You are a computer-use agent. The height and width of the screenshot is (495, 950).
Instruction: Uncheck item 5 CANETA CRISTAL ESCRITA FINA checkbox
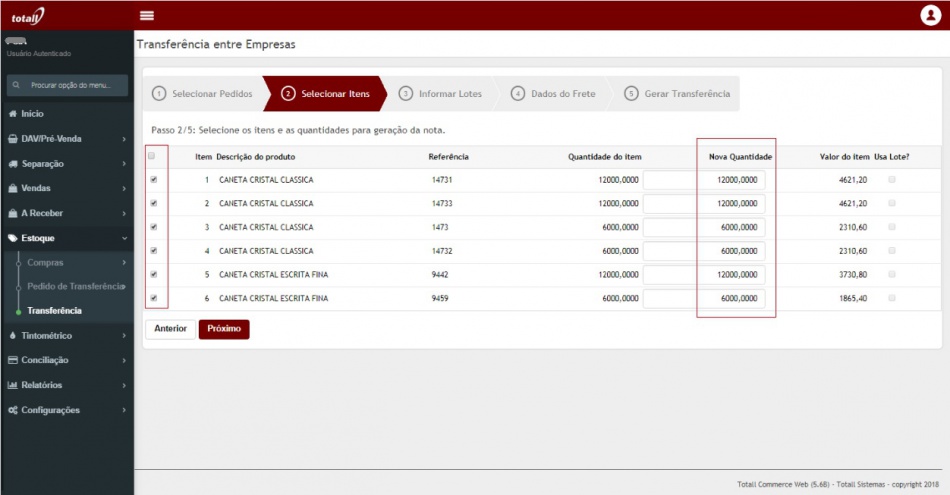[153, 274]
